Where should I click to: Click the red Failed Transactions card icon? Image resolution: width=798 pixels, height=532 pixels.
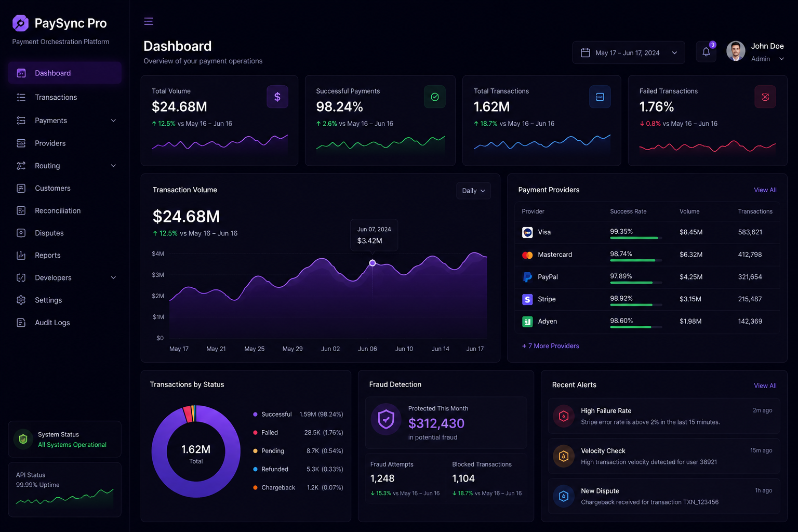[765, 97]
